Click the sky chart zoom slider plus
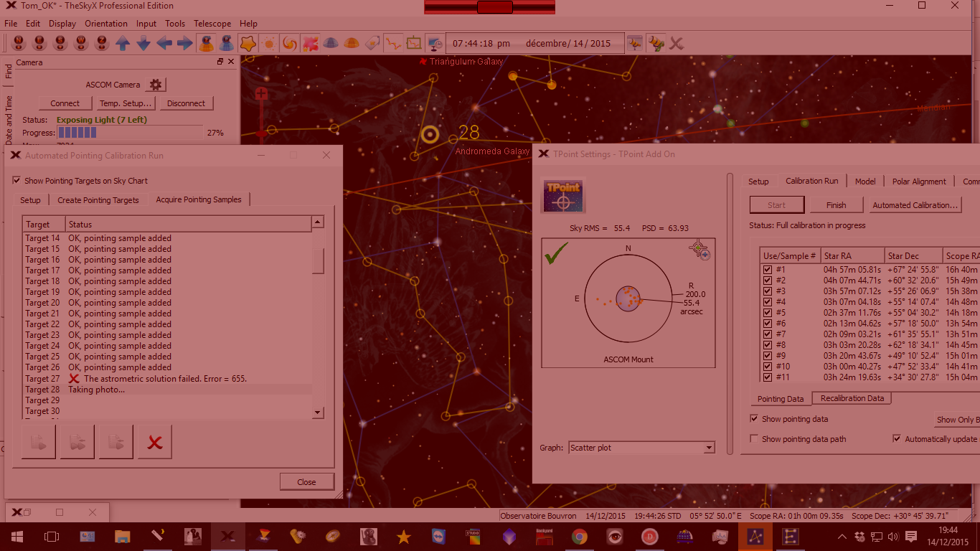Screen dimensions: 980x551 (261, 94)
